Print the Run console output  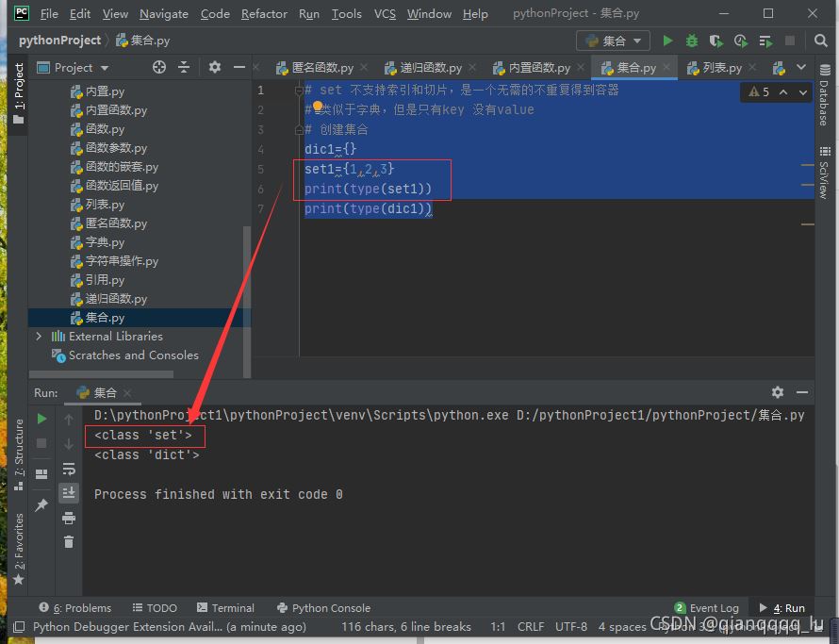pyautogui.click(x=69, y=518)
